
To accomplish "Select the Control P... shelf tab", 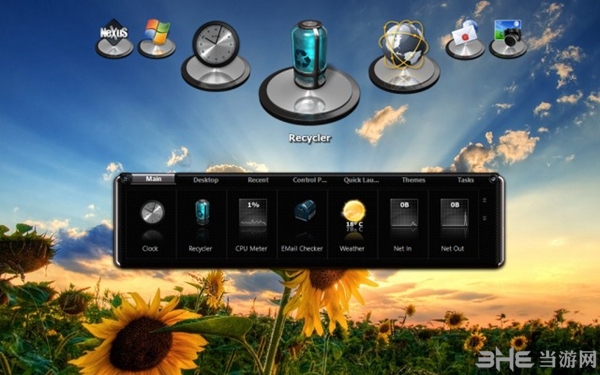I will tap(310, 180).
